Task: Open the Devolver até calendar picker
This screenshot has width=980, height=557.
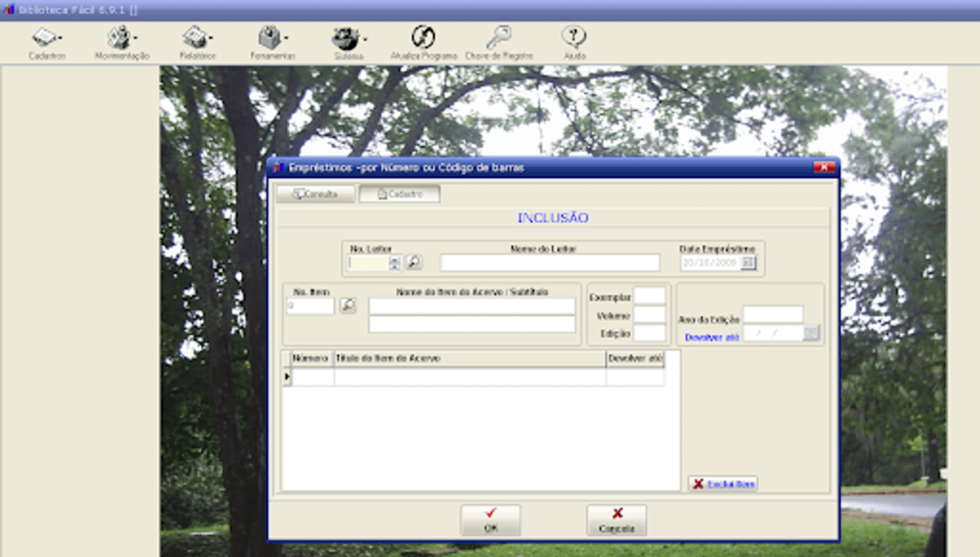Action: (x=811, y=333)
